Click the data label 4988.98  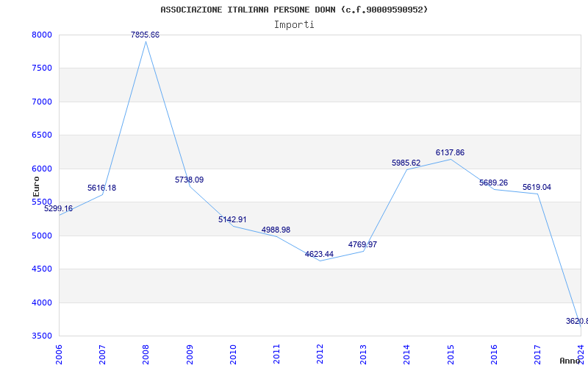276,230
